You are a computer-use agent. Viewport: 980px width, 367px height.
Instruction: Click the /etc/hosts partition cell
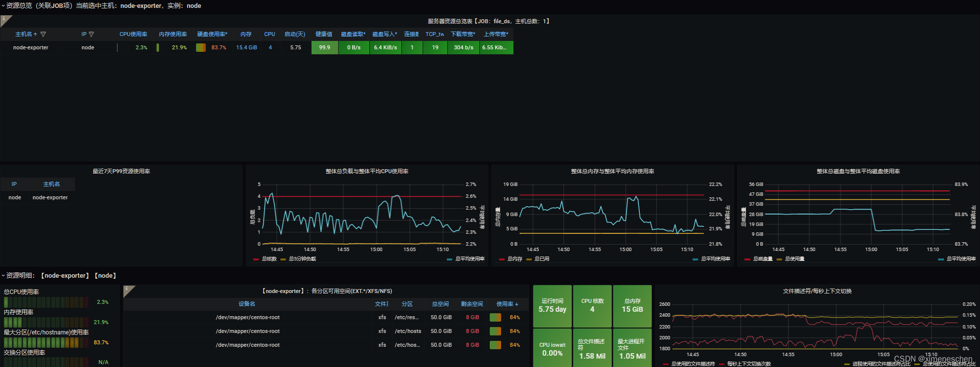tap(408, 331)
